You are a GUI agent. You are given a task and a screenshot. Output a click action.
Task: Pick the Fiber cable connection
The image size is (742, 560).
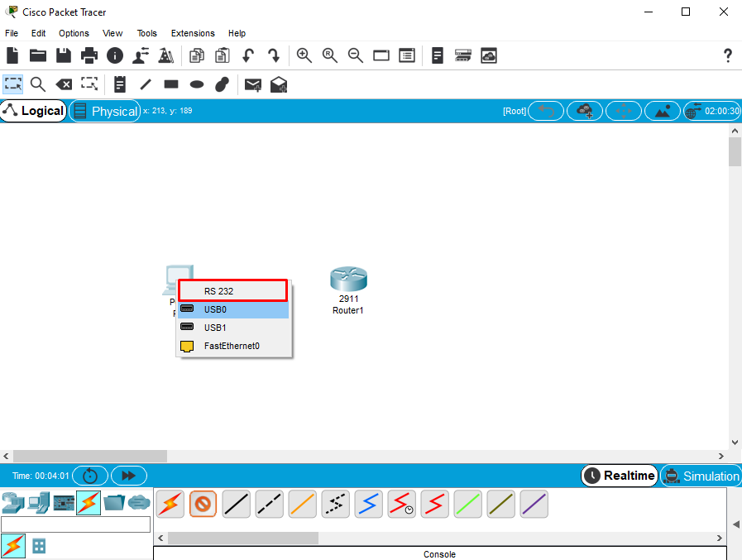pyautogui.click(x=302, y=504)
